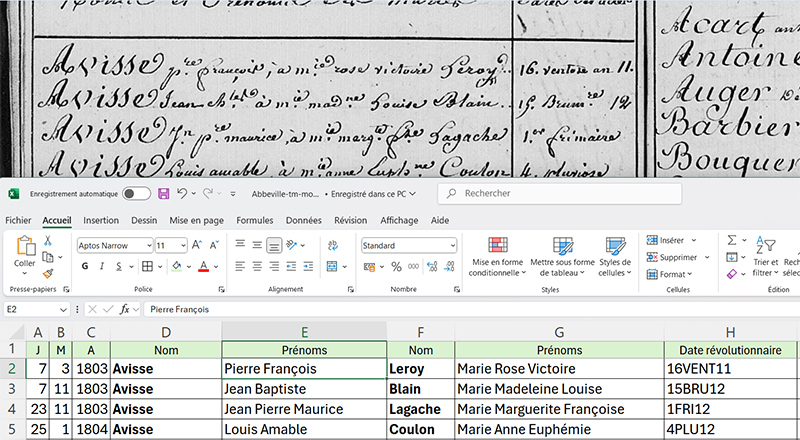Switch to the Insertion tab
Image resolution: width=800 pixels, height=440 pixels.
(x=101, y=221)
